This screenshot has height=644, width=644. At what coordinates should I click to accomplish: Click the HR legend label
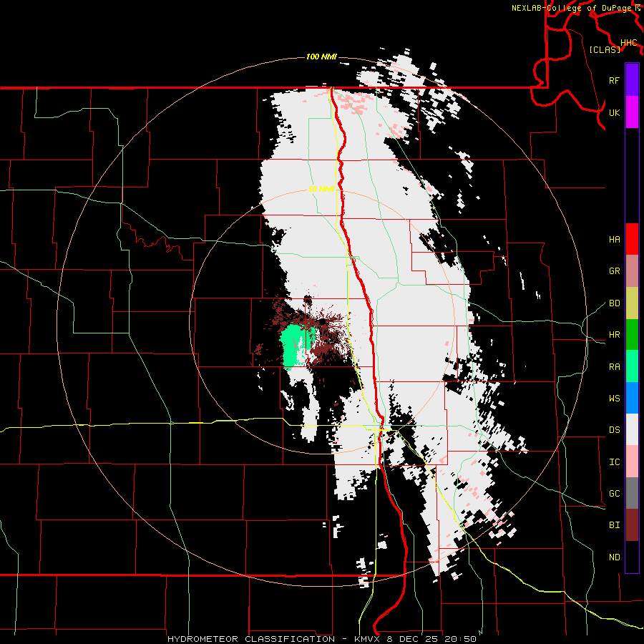[x=615, y=335]
